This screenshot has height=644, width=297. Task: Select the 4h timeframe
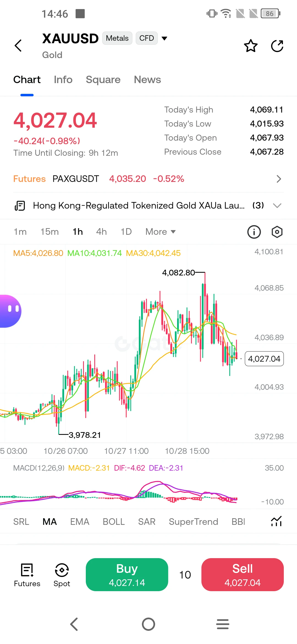pos(101,232)
